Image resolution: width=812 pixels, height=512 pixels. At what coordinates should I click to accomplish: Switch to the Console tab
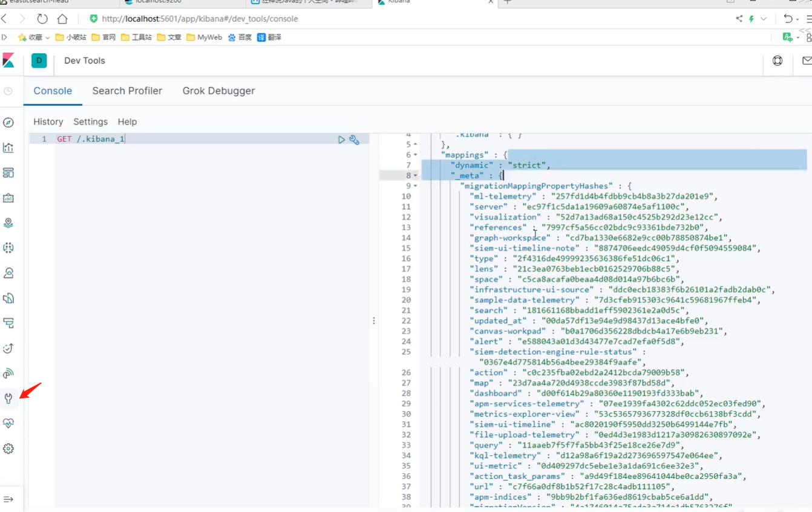tap(53, 91)
